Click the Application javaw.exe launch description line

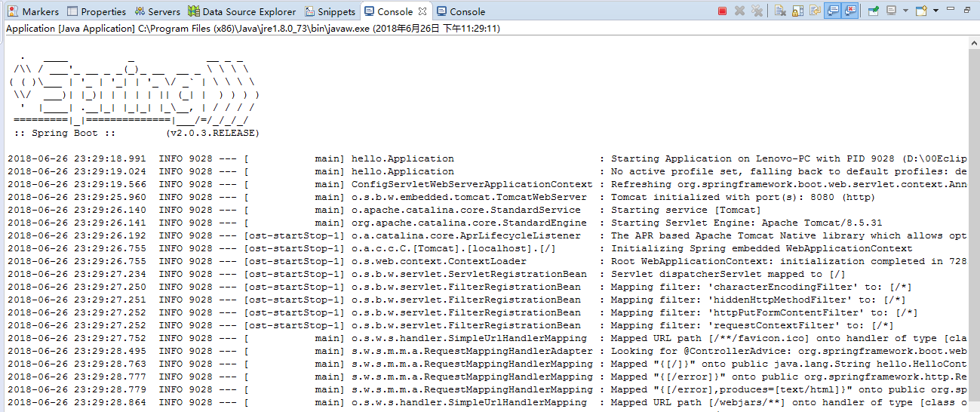tap(253, 29)
